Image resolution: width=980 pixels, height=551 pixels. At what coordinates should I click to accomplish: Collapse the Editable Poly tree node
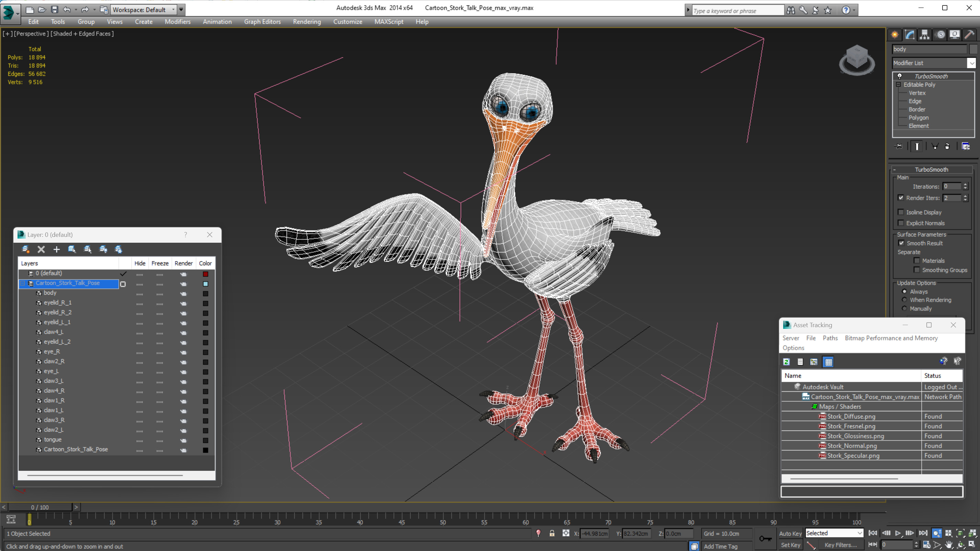click(898, 84)
